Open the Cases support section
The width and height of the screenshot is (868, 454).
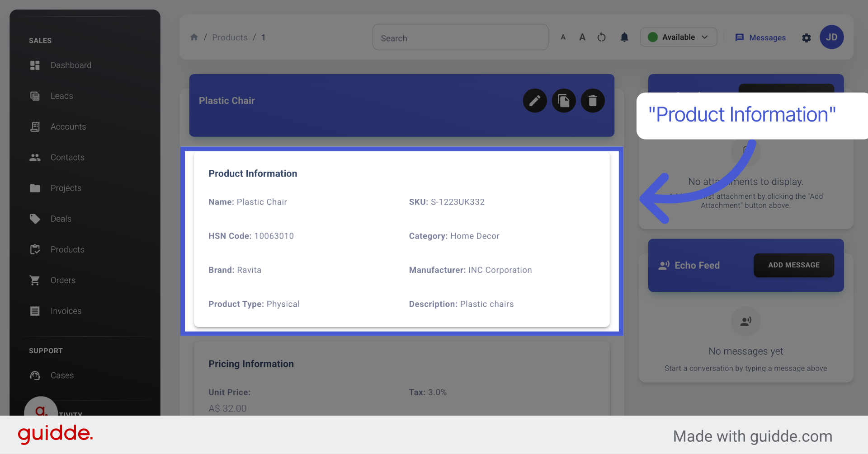[x=62, y=375]
